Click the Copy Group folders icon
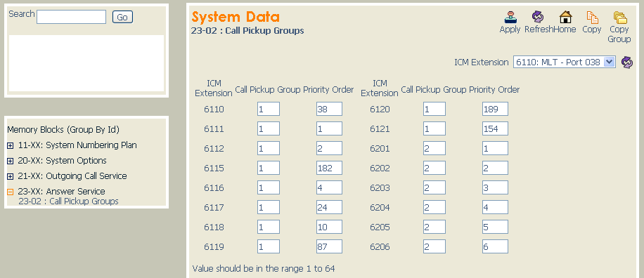 620,17
